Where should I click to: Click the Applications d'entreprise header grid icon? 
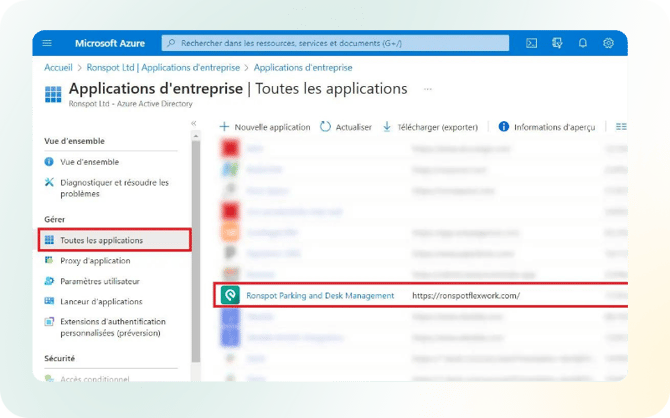click(53, 94)
